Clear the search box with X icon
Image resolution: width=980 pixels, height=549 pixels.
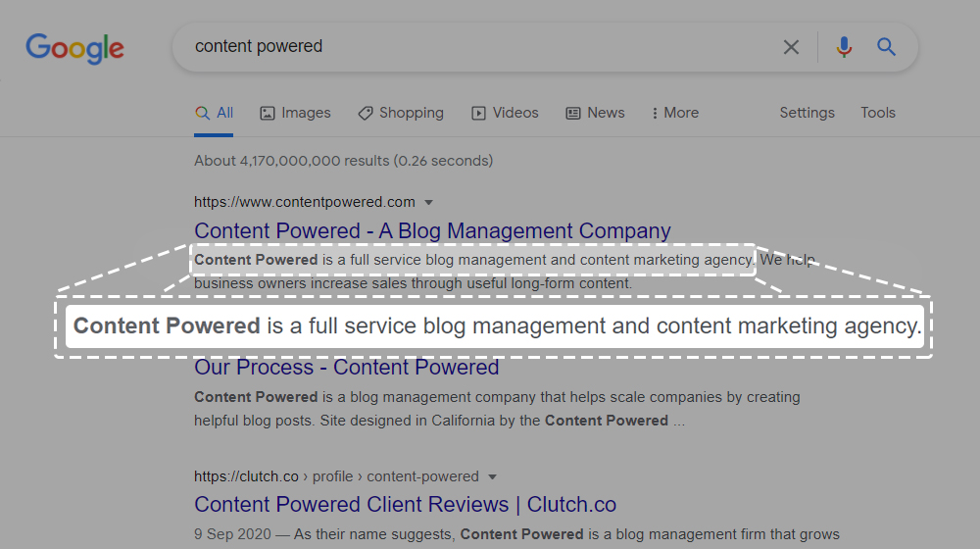(791, 47)
